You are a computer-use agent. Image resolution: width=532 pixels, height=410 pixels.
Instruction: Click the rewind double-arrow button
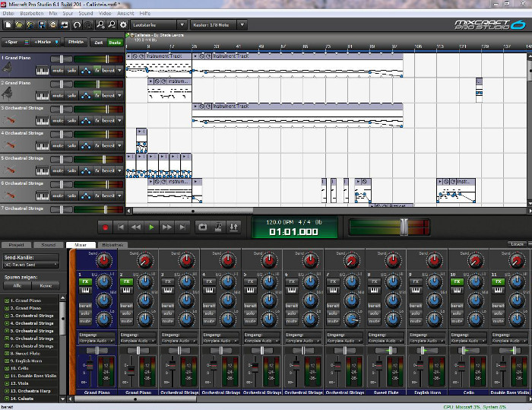tap(136, 227)
